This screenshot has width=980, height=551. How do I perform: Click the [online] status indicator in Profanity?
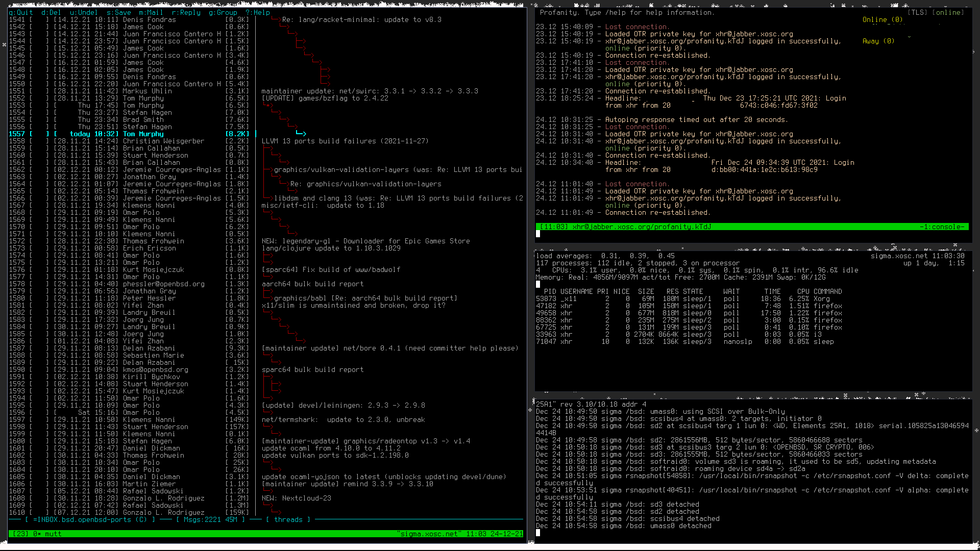[x=948, y=13]
